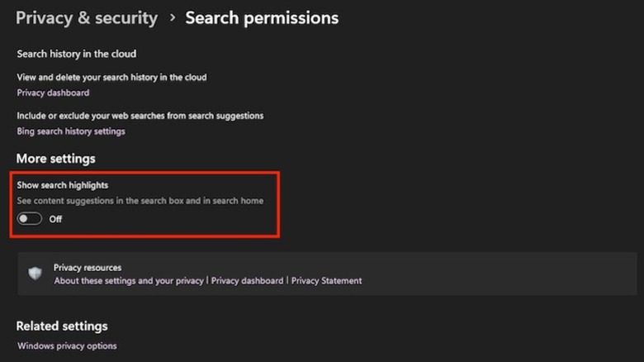Screen dimensions: 644x362
Task: Open Windows privacy options link
Action: pyautogui.click(x=67, y=345)
